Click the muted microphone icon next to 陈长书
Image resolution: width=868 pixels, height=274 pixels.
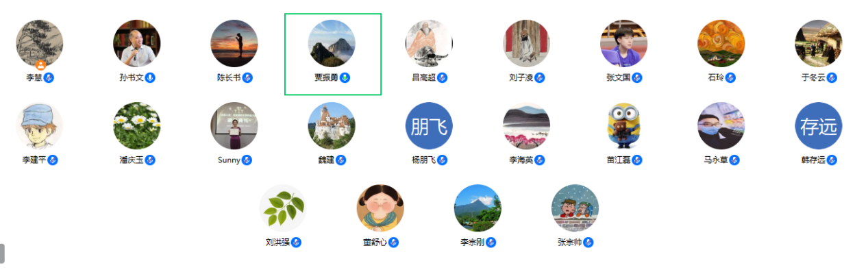pos(247,77)
